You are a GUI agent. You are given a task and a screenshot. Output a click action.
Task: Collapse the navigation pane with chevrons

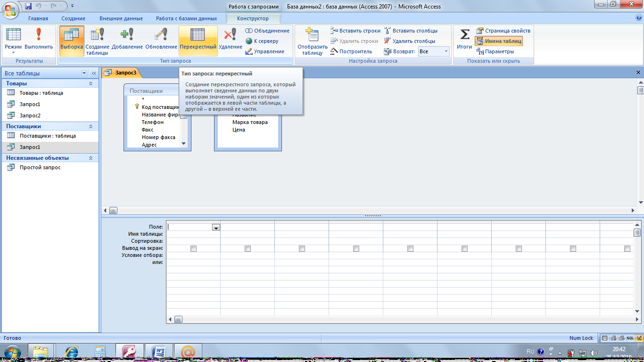[x=93, y=73]
